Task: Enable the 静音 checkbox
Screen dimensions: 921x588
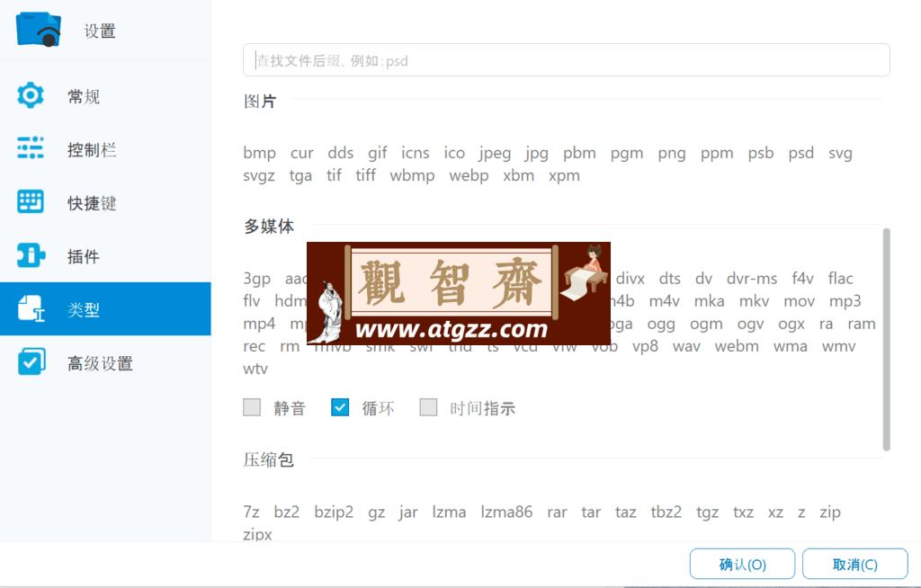Action: point(252,407)
